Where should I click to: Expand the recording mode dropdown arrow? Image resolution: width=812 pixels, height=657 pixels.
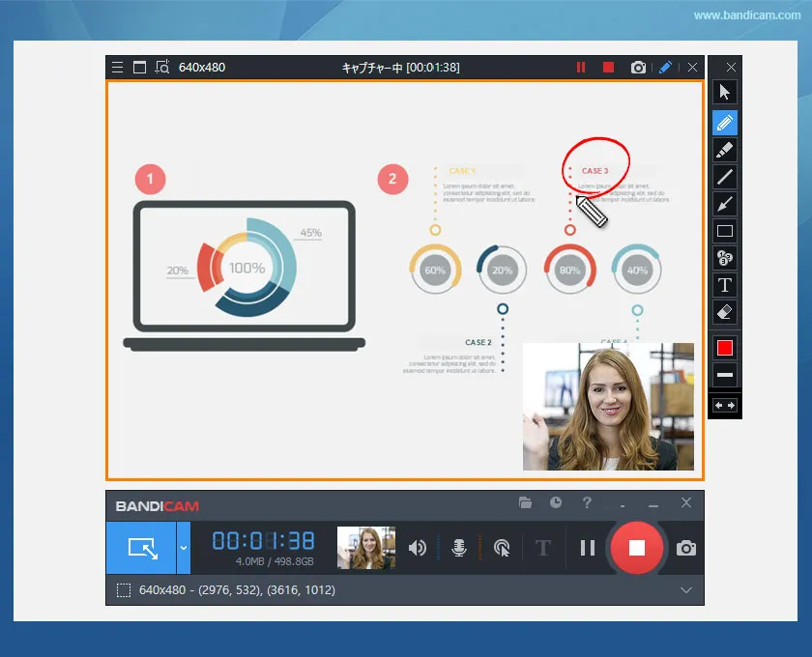[184, 548]
